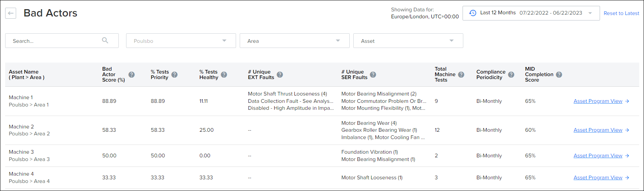644x191 pixels.
Task: Show help for % Tests Healthy
Action: tap(224, 75)
